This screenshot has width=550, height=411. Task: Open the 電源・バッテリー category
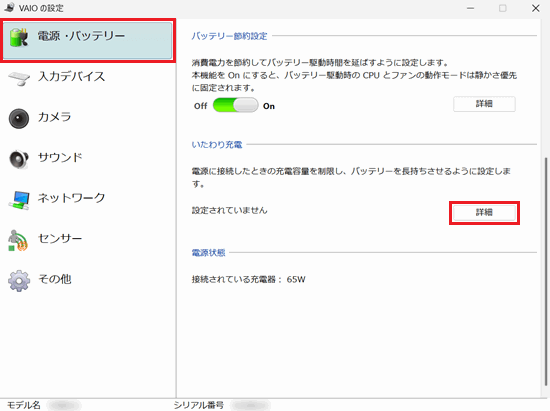point(87,40)
